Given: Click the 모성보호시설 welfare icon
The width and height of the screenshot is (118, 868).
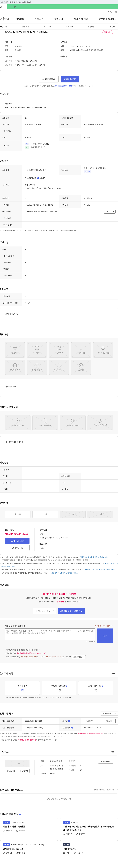Looking at the screenshot, I should point(59,367).
